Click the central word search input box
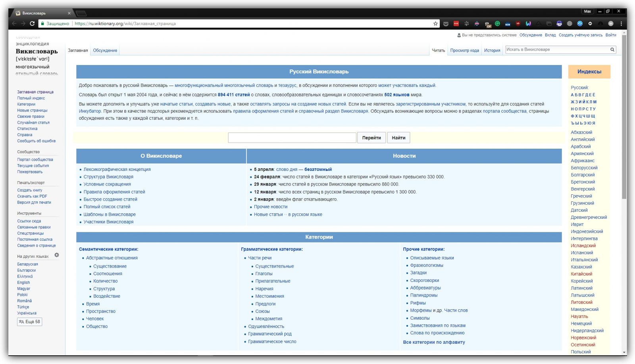The image size is (635, 364). [x=292, y=138]
